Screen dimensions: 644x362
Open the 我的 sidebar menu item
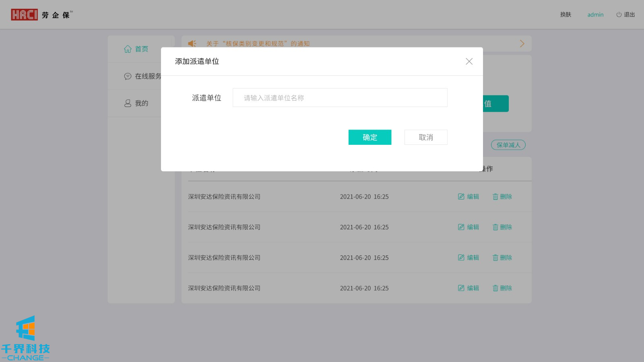point(141,103)
